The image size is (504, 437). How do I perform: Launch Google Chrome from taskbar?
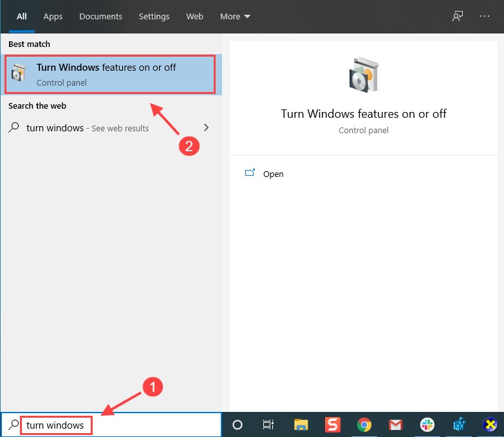coord(364,425)
